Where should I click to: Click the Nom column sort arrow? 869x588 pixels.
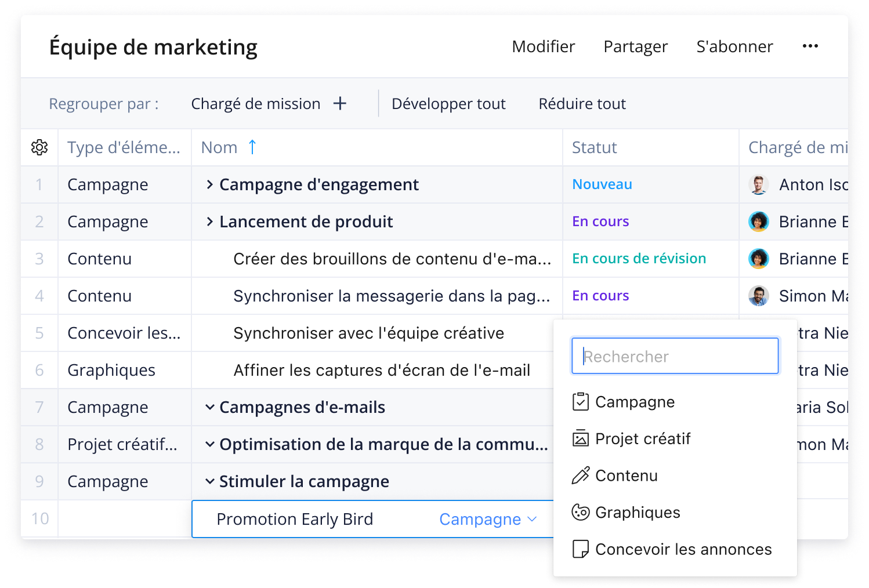252,147
